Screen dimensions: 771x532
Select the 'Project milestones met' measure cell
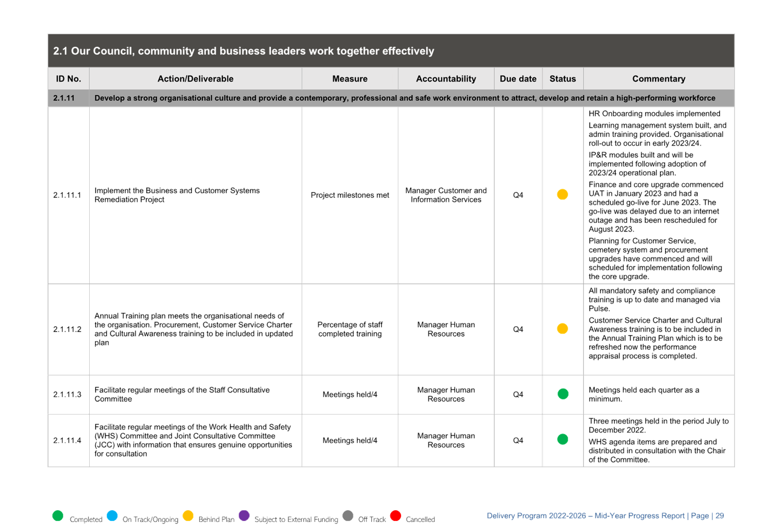click(x=350, y=195)
